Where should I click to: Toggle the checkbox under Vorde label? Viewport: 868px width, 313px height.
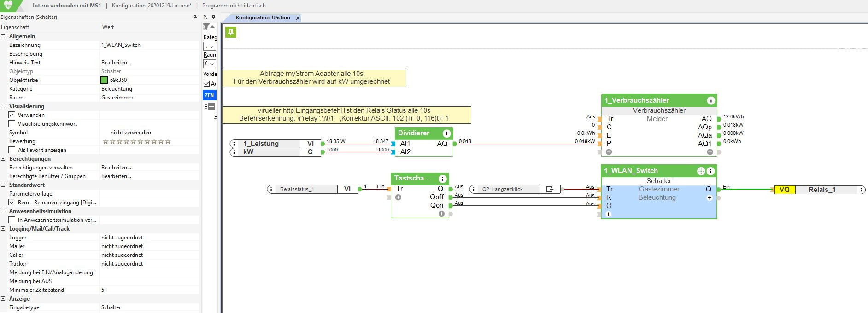[x=207, y=83]
